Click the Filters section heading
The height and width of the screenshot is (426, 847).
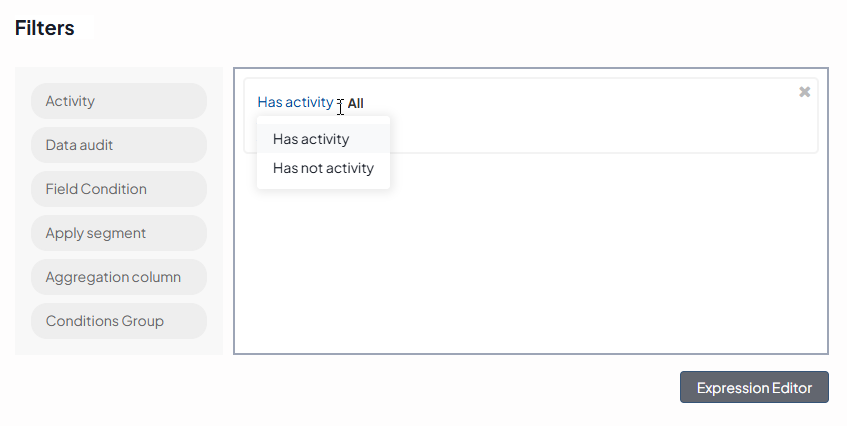(x=45, y=28)
